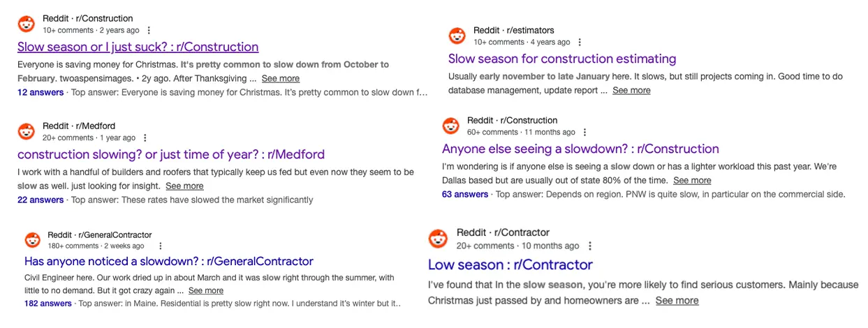The width and height of the screenshot is (868, 328).
Task: Click Reddit logo beside r/Medford result
Action: [27, 131]
